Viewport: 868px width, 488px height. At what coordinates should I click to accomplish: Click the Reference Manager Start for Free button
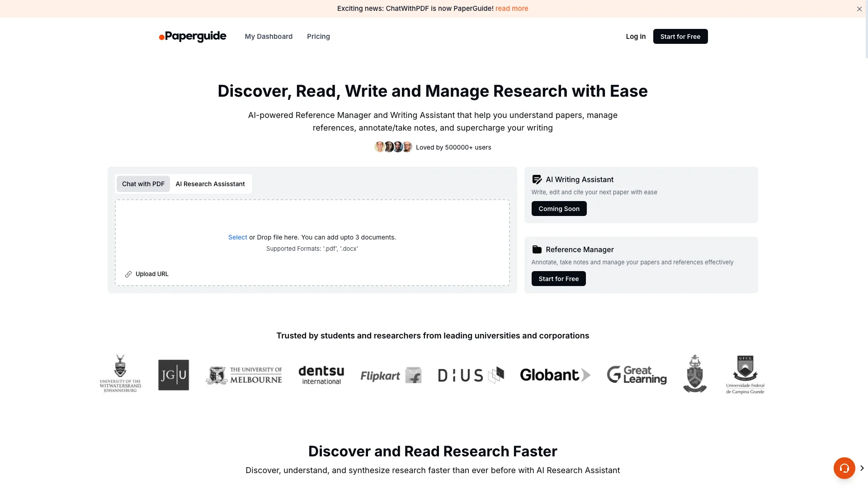pyautogui.click(x=559, y=279)
